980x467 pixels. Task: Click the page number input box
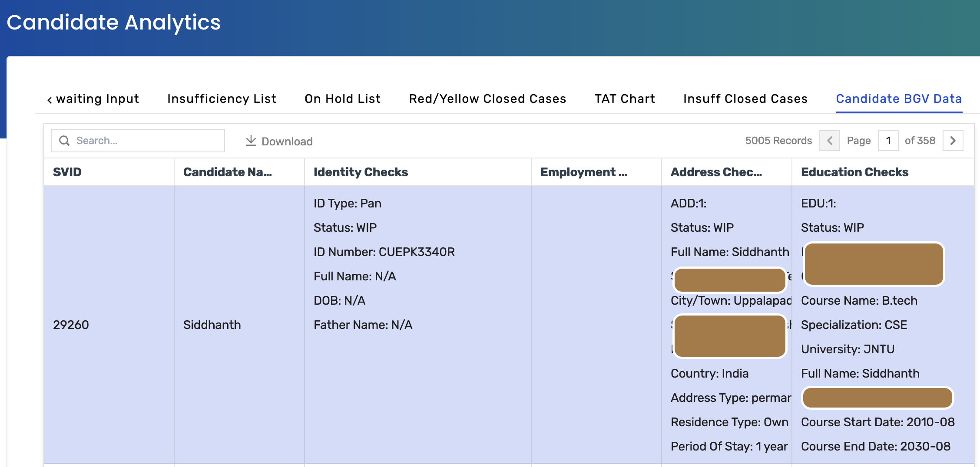(888, 141)
